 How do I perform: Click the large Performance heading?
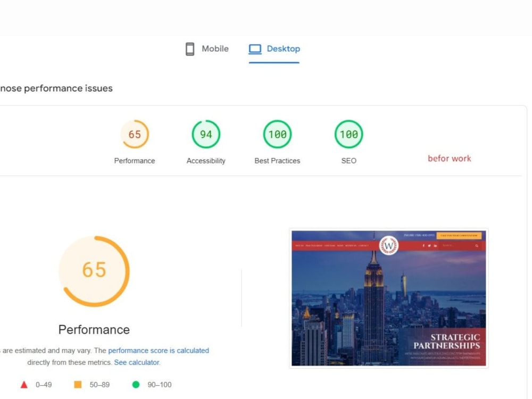click(x=94, y=330)
